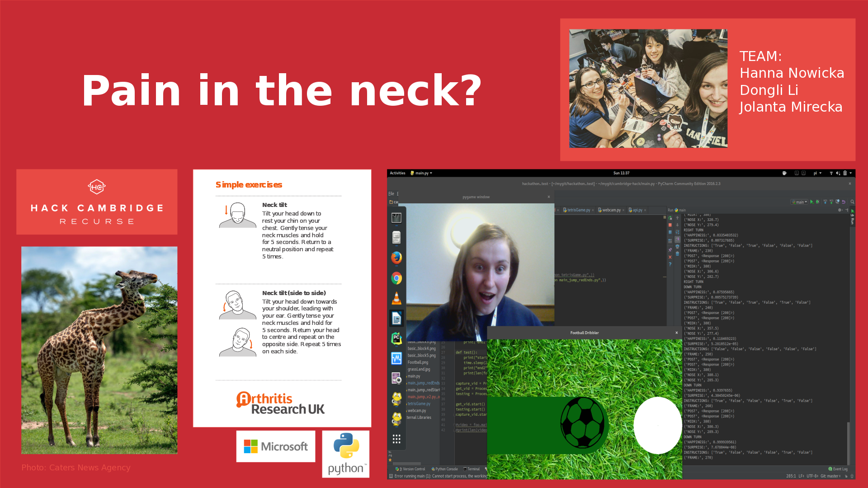Stop the running process with red square
868x488 pixels.
pyautogui.click(x=670, y=225)
